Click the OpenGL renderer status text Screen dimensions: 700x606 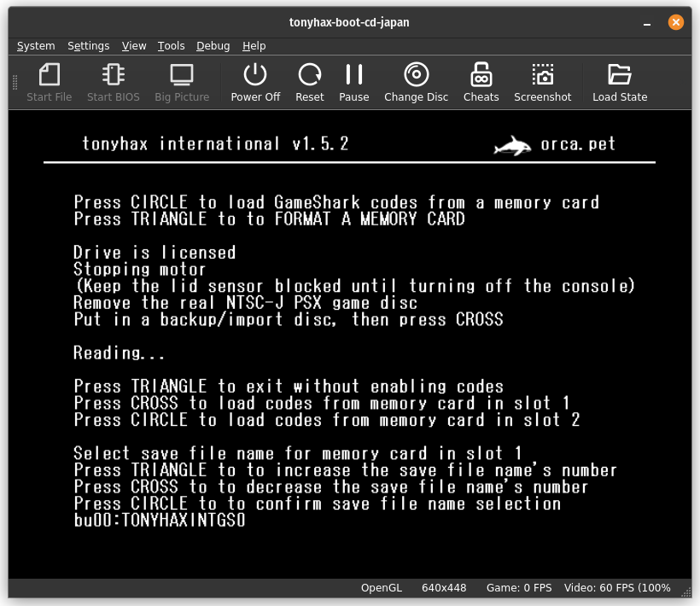pyautogui.click(x=382, y=588)
